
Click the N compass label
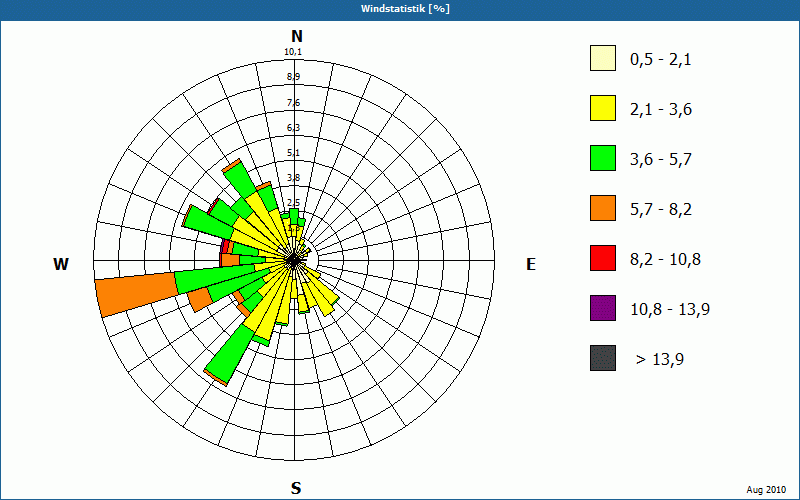point(297,36)
